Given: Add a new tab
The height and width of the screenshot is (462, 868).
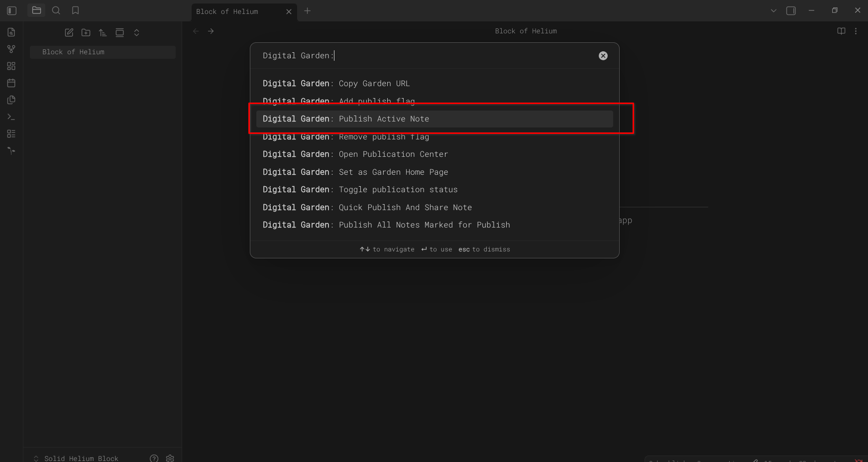Looking at the screenshot, I should point(308,11).
